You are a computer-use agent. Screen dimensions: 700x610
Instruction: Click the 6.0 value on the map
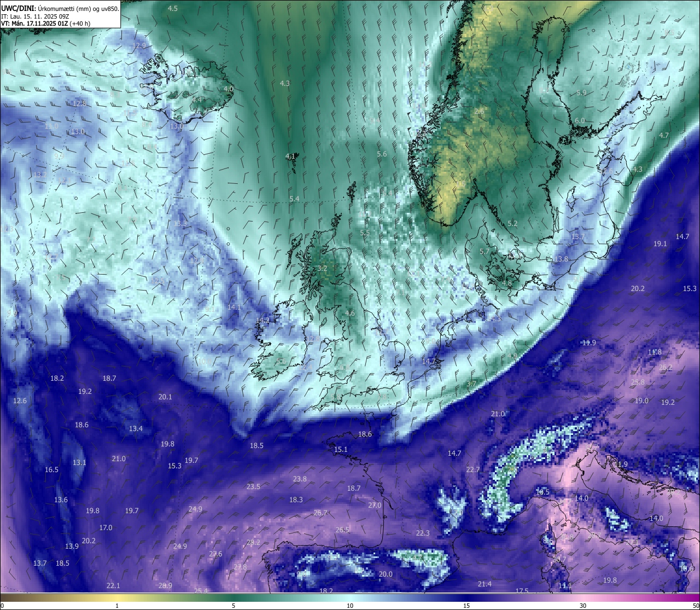click(x=580, y=120)
